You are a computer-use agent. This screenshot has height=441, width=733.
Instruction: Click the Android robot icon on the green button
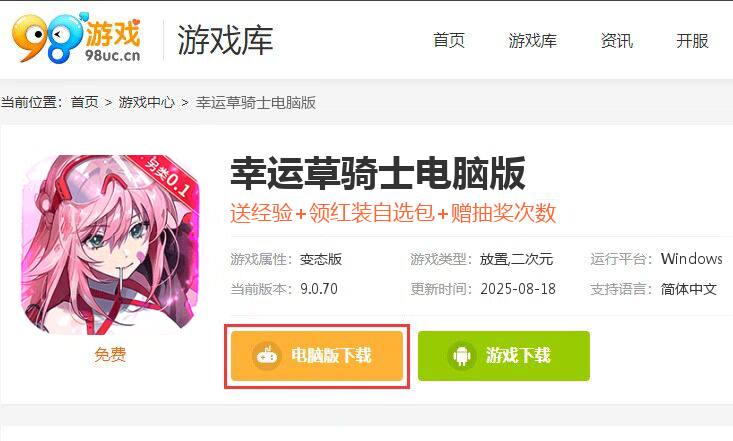coord(462,355)
